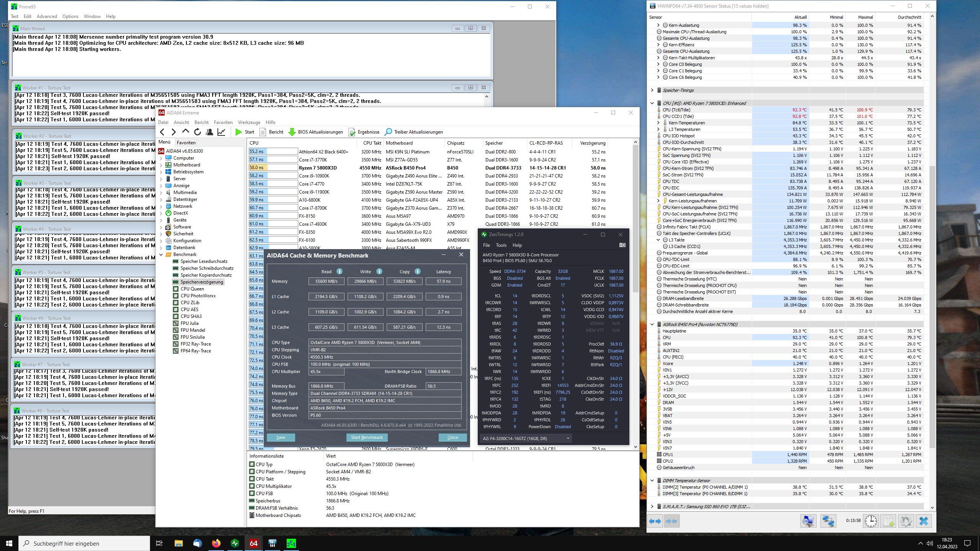Click info icon next to Read
Screen dimensions: 980x551
coord(339,271)
